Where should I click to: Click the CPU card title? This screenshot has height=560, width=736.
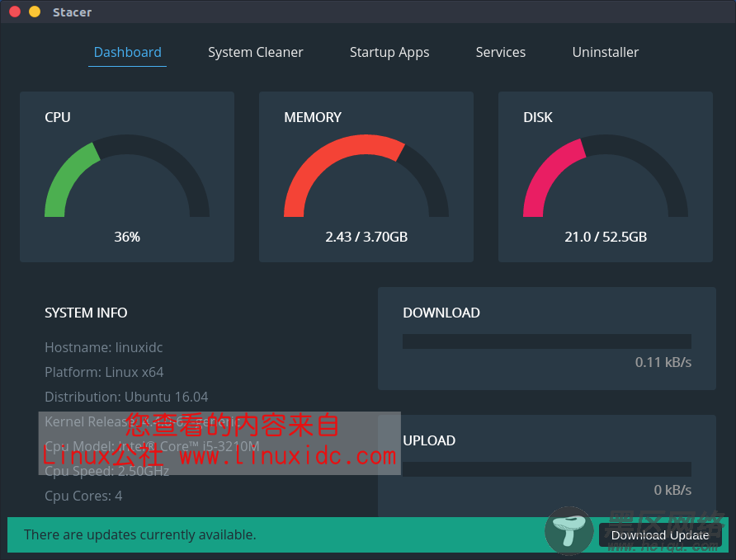(x=57, y=117)
